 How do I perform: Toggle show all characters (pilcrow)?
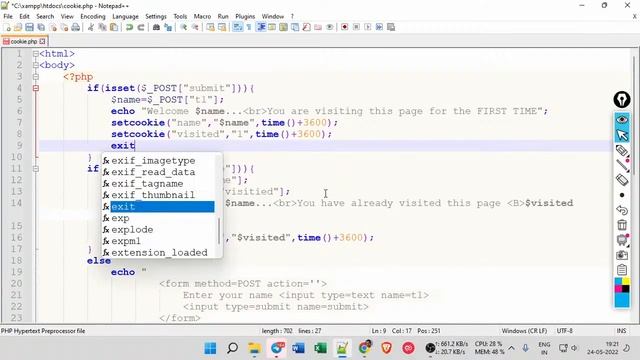(249, 27)
